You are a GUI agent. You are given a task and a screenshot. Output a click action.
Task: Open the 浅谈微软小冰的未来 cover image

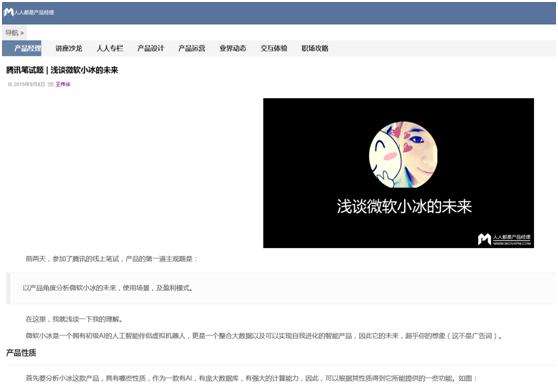point(398,173)
